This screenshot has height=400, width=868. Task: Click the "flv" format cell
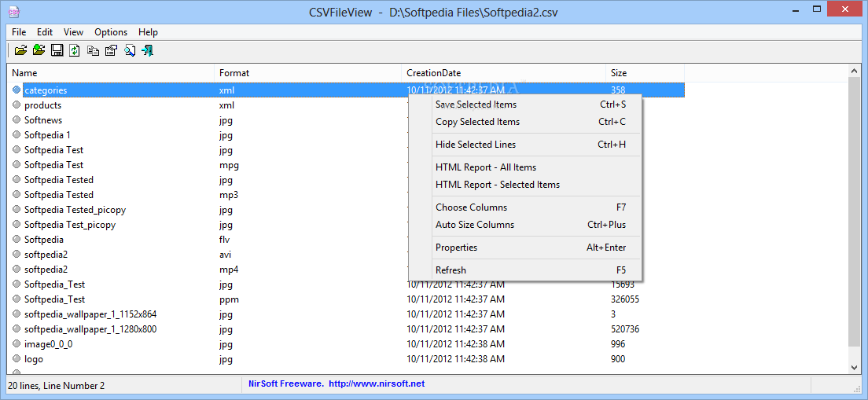click(x=224, y=240)
